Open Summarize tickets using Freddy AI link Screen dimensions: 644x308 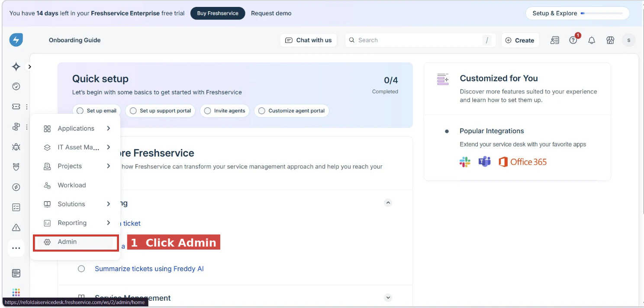tap(149, 269)
